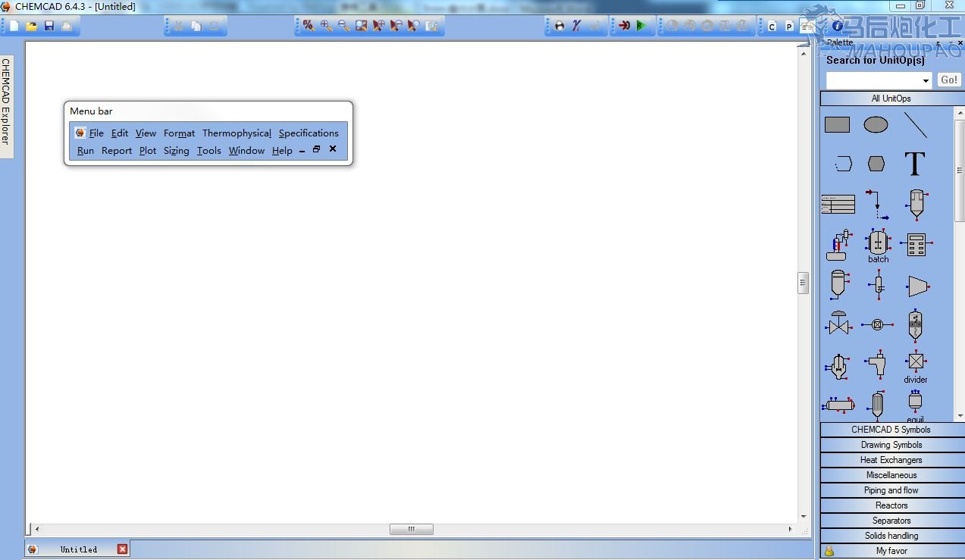Save the flowsheet using the floppy disk icon
The height and width of the screenshot is (560, 965).
[49, 26]
